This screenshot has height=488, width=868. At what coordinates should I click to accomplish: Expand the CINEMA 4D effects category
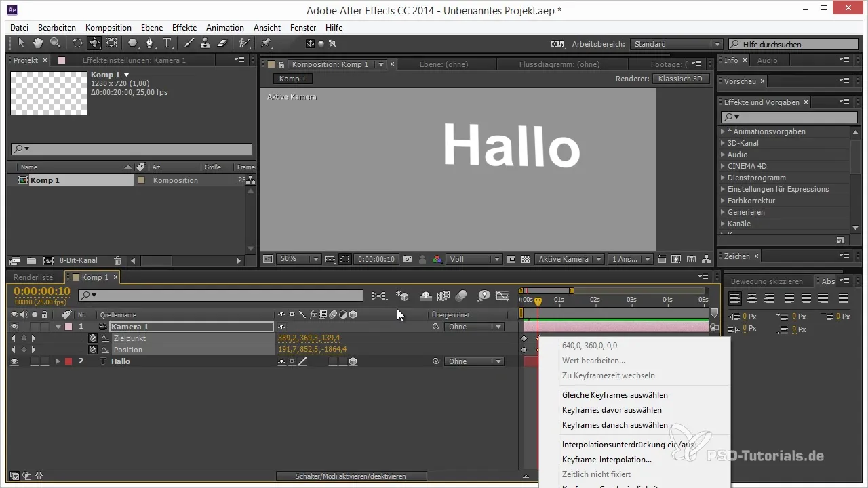pyautogui.click(x=723, y=166)
